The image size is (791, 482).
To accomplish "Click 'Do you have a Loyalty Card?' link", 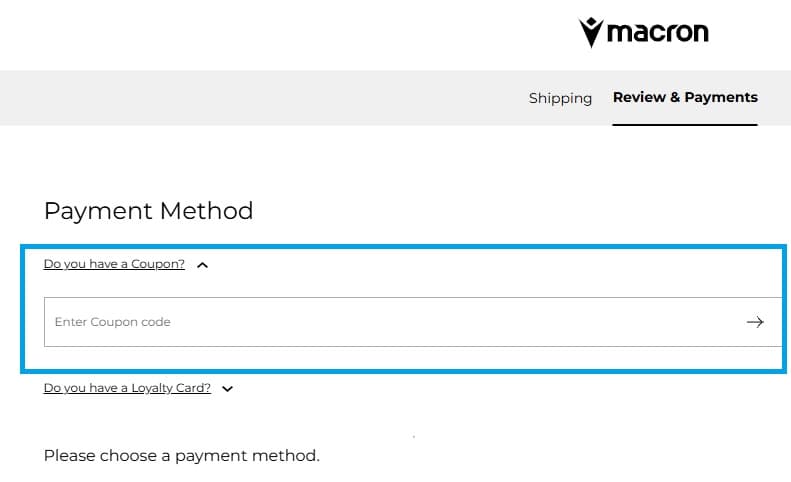I will pyautogui.click(x=127, y=388).
